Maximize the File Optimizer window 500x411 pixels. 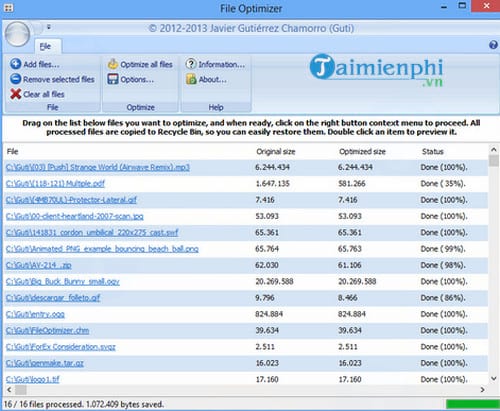pyautogui.click(x=462, y=6)
